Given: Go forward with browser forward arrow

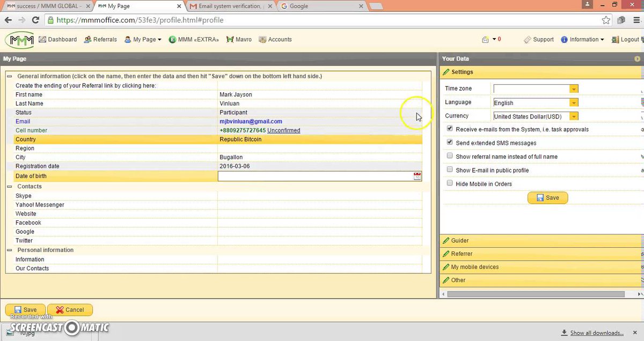Looking at the screenshot, I should coord(21,20).
